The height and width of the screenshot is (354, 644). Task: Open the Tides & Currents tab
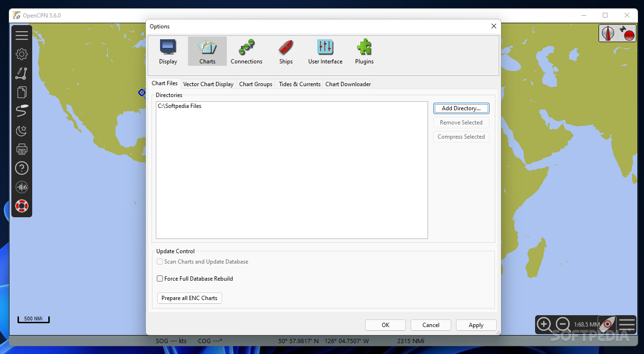(x=300, y=84)
